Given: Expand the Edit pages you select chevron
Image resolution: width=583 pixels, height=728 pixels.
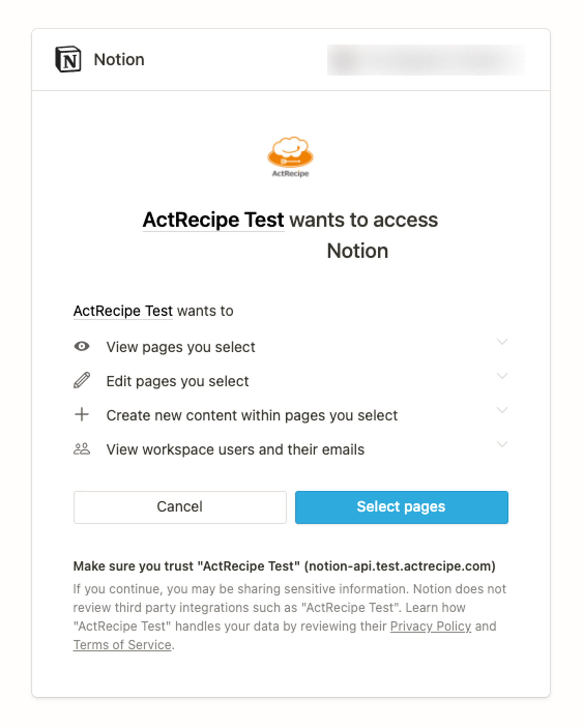Looking at the screenshot, I should 502,376.
